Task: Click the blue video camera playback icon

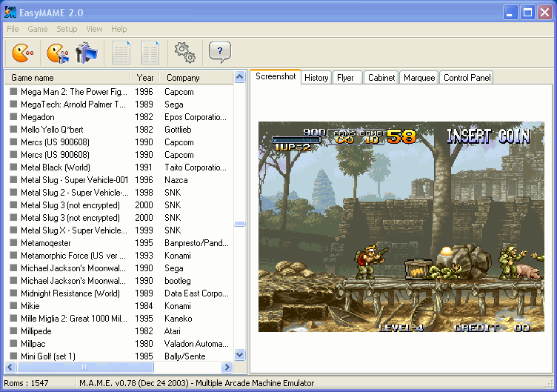Action: click(x=87, y=53)
